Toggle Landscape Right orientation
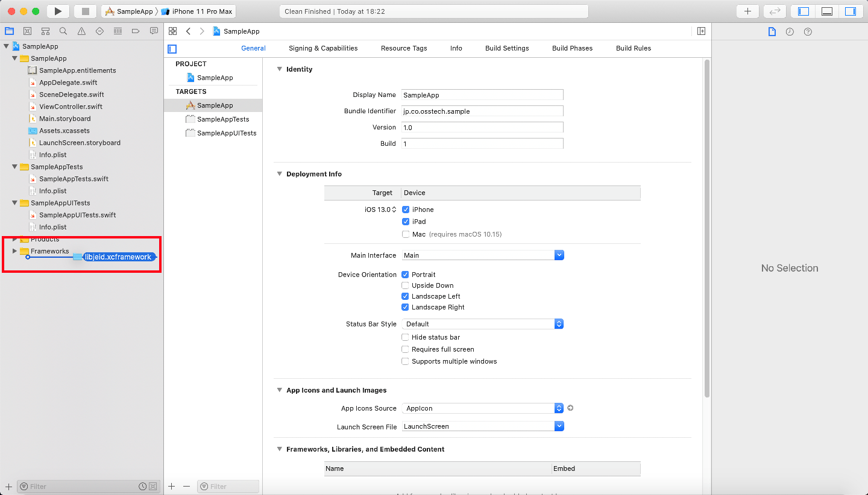868x495 pixels. pyautogui.click(x=405, y=307)
